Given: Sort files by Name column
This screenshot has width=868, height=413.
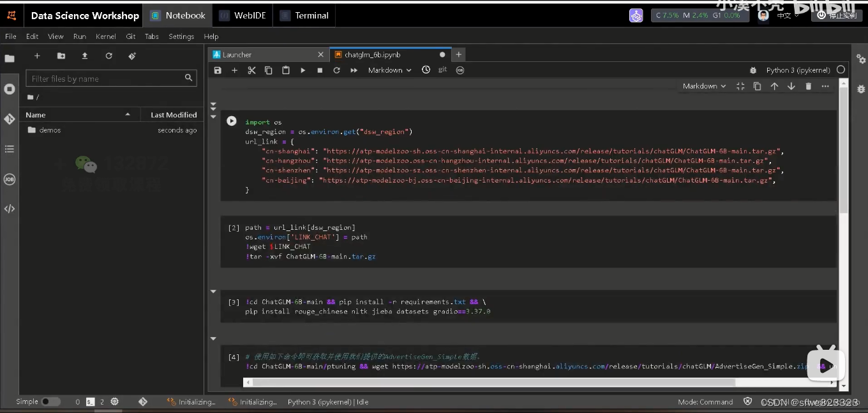Looking at the screenshot, I should coord(80,115).
